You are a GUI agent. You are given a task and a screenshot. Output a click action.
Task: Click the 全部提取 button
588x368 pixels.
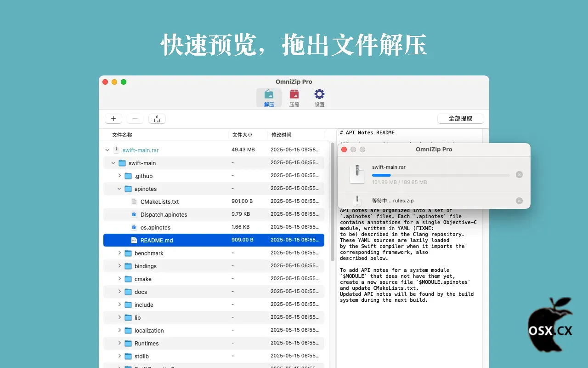461,119
